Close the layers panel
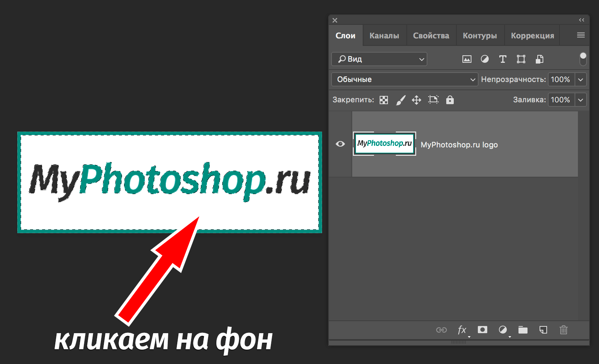 click(x=335, y=20)
